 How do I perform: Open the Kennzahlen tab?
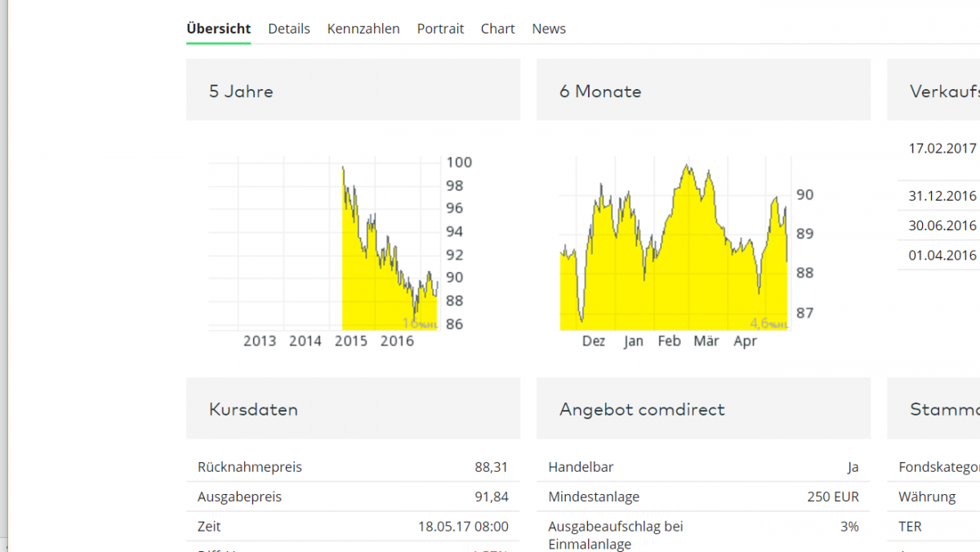tap(363, 29)
